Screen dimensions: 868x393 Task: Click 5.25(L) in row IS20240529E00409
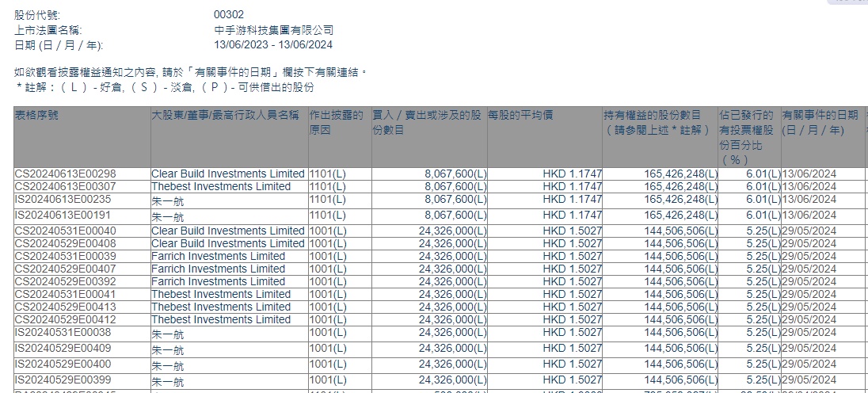coord(763,349)
